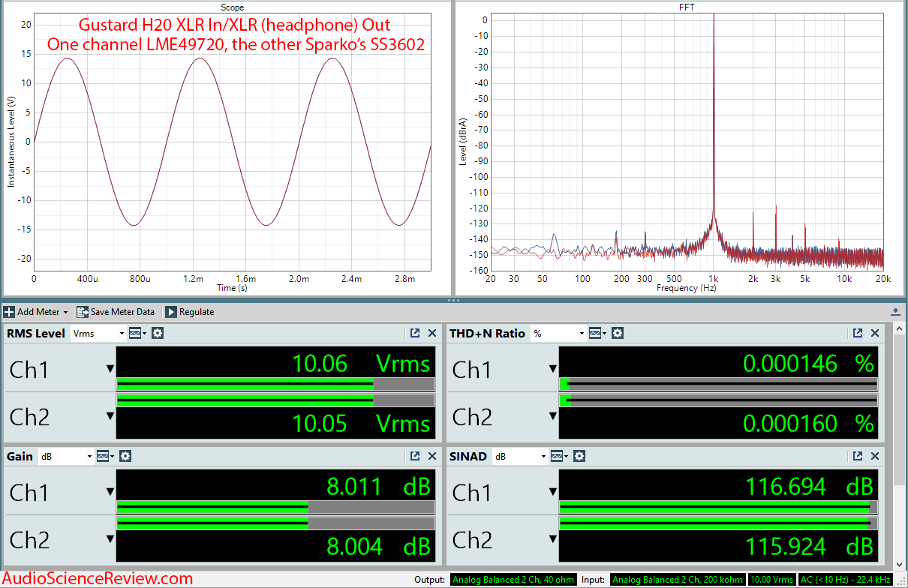Open RMS Level unit dropdown showing Vrms

[98, 333]
